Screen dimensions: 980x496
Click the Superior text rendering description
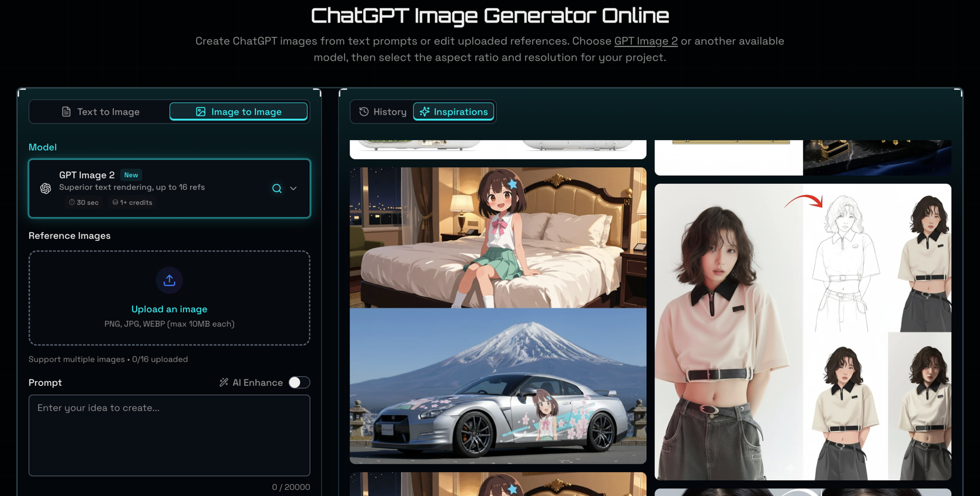(x=132, y=187)
